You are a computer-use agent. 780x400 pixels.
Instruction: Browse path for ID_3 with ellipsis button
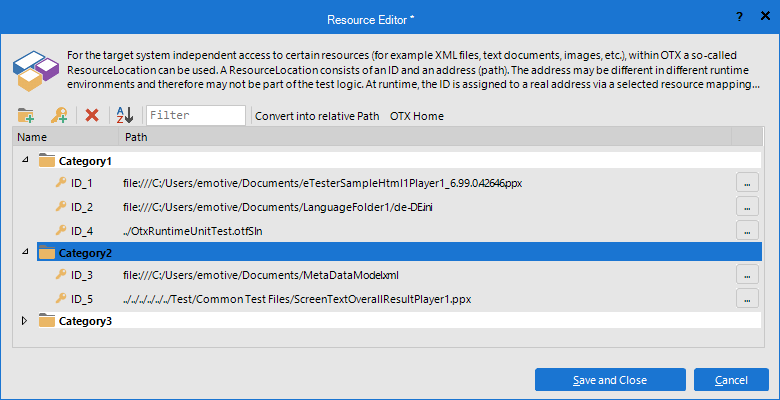[x=747, y=274]
